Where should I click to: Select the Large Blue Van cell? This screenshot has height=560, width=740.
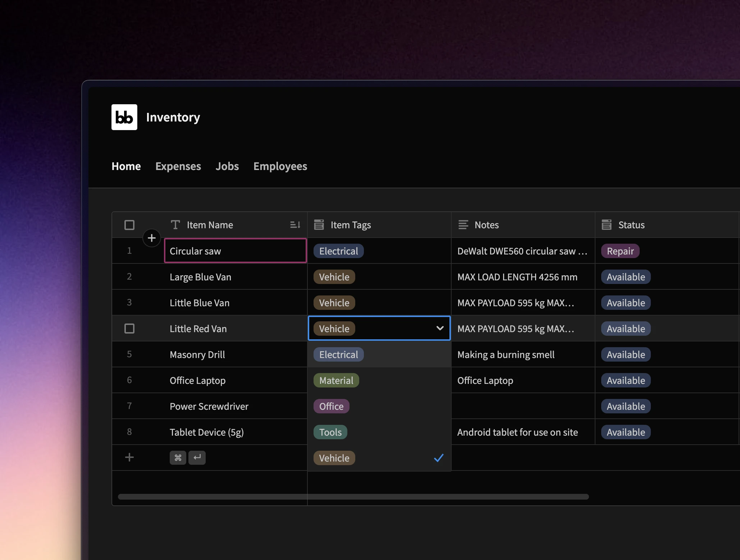(x=236, y=277)
